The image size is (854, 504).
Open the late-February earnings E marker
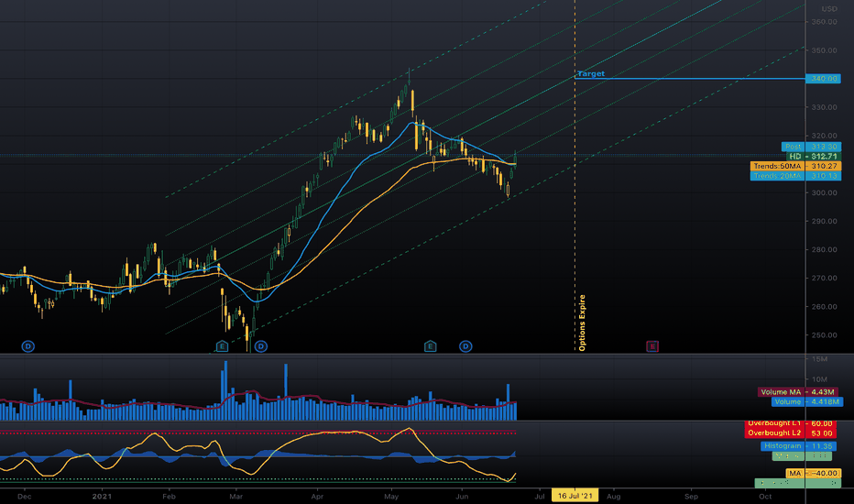pos(222,346)
